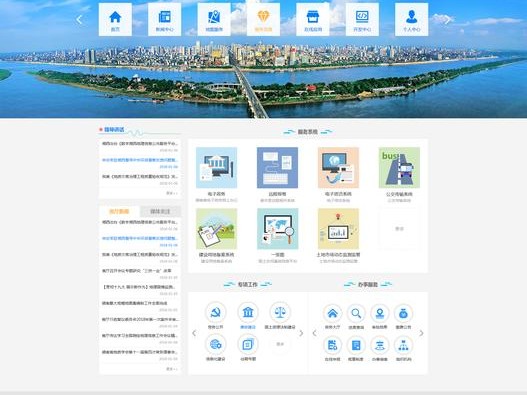527x395 pixels.
Task: Open the e-government bank building card
Action: [216, 167]
